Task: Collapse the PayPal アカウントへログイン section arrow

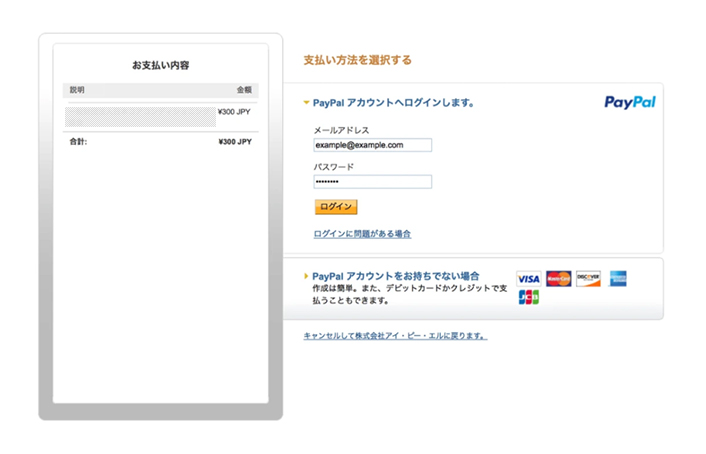Action: (306, 103)
